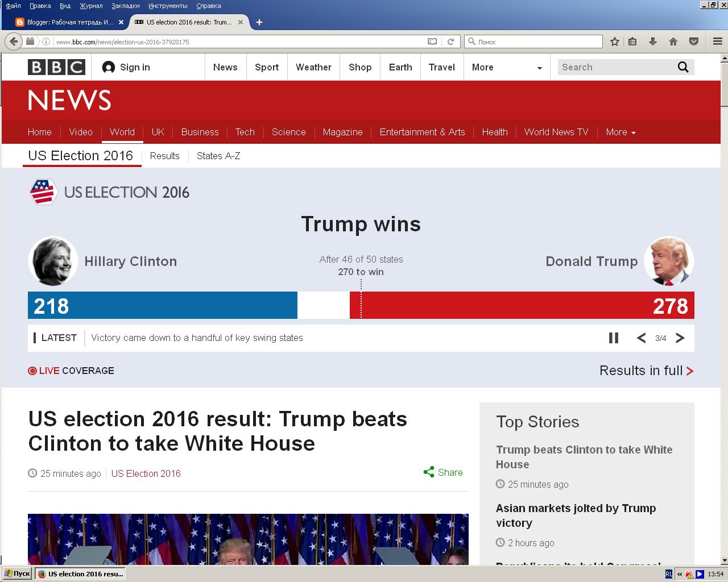
Task: Pause the latest news ticker
Action: [614, 338]
